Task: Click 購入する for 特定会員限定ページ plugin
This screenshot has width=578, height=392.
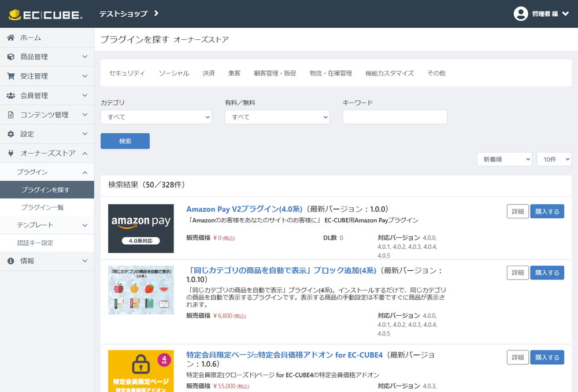Action: [547, 357]
